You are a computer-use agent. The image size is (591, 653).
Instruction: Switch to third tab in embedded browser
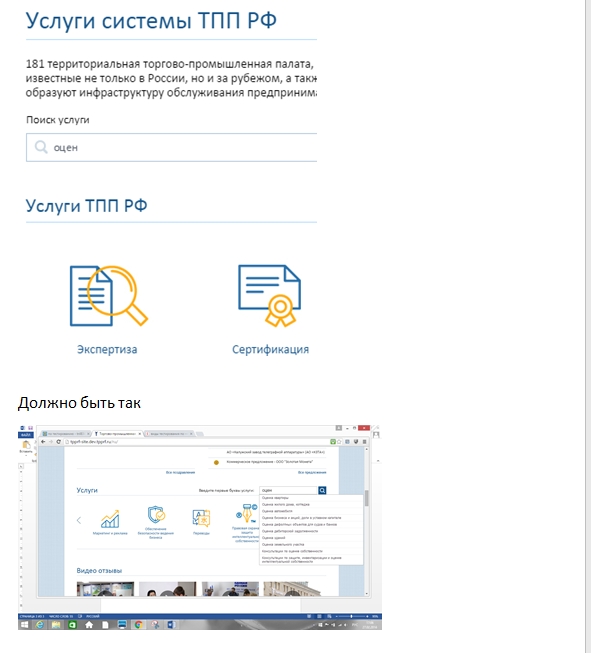click(169, 434)
